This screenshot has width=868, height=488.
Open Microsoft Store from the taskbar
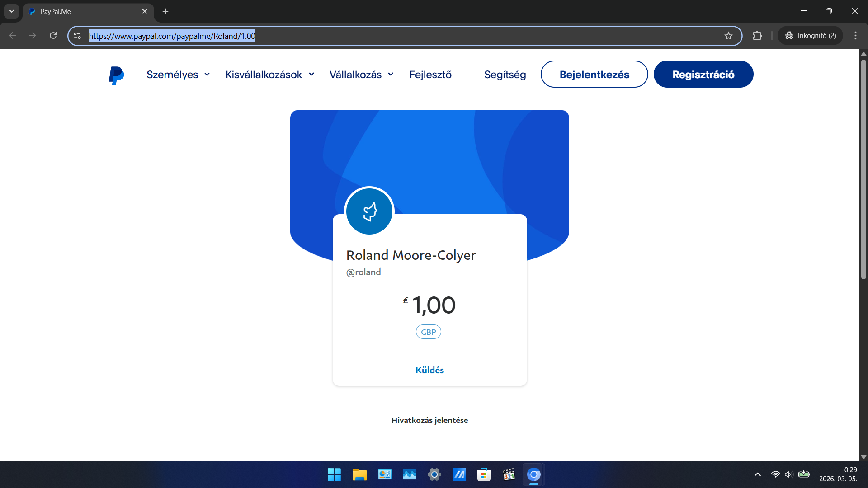(484, 474)
